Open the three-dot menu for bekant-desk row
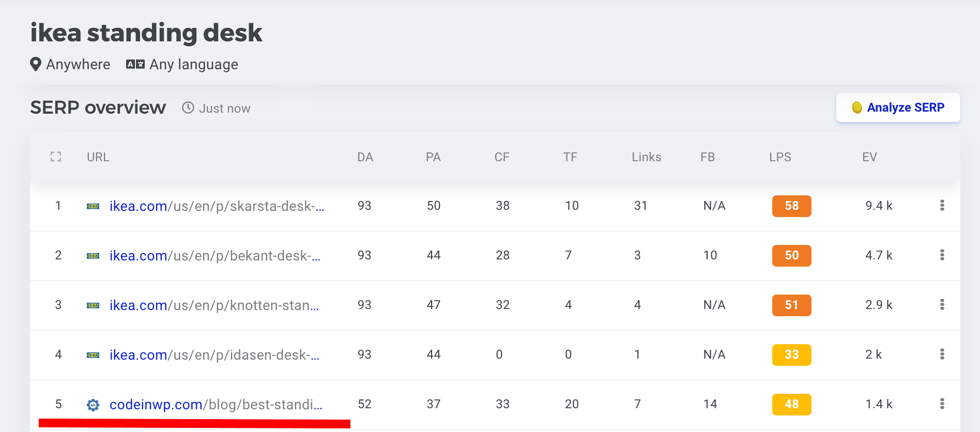The width and height of the screenshot is (980, 432). point(942,255)
